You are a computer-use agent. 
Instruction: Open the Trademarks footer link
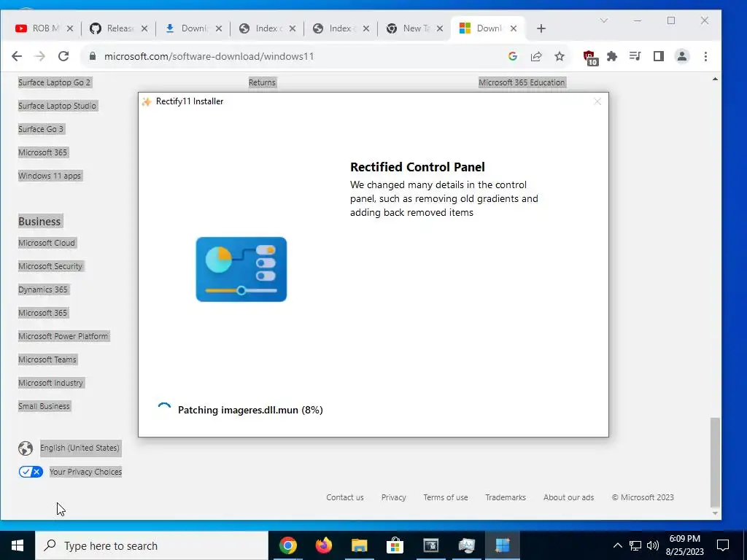pos(506,497)
